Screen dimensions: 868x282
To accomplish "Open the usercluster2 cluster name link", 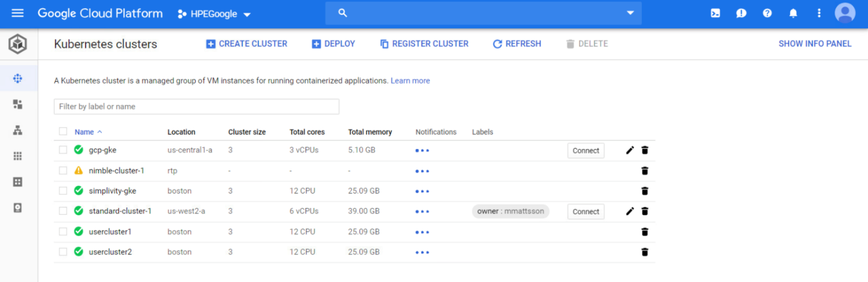I will pyautogui.click(x=110, y=252).
